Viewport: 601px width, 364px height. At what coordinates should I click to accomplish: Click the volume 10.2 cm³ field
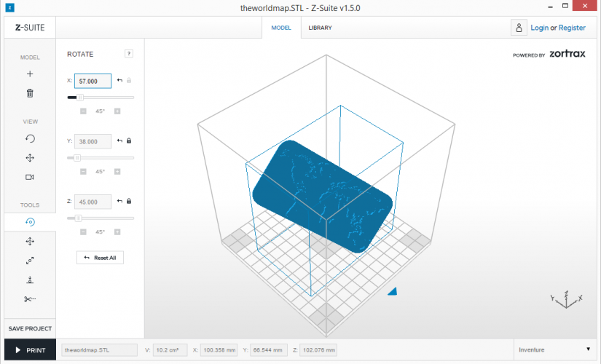tap(170, 350)
